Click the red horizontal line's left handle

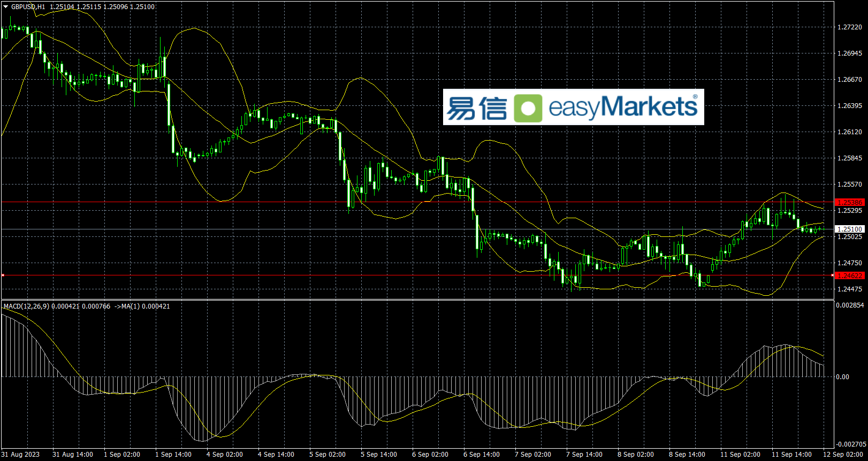coord(3,275)
